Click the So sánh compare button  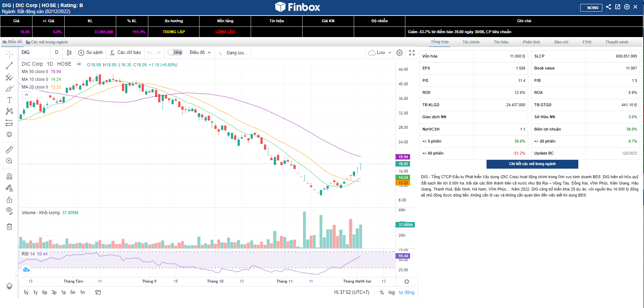tap(91, 53)
